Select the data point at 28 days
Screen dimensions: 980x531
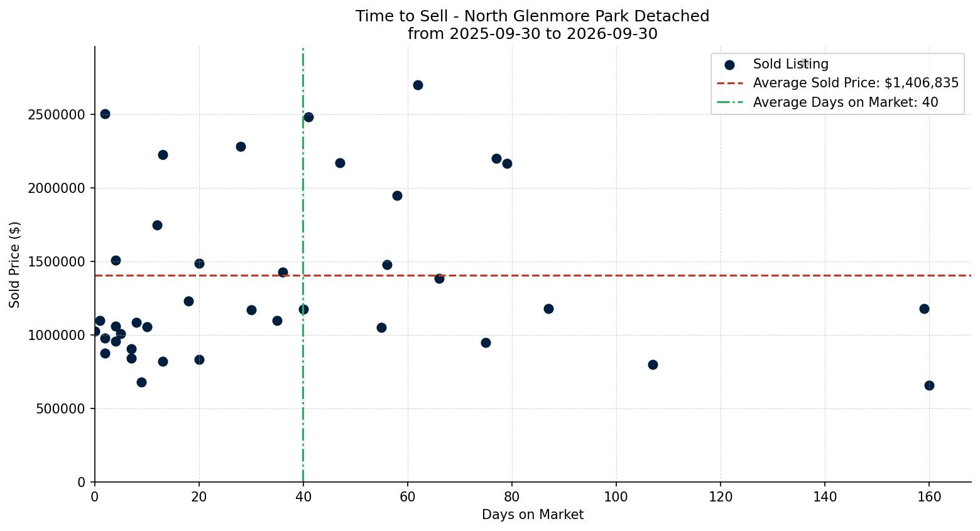coord(241,146)
